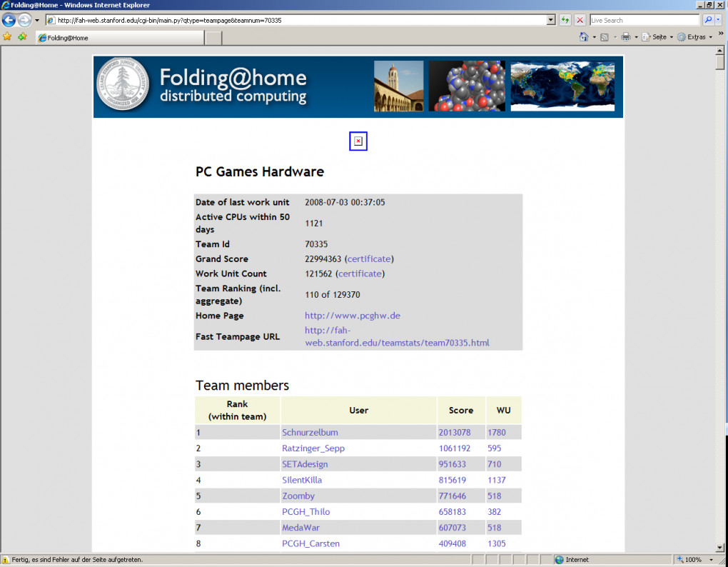This screenshot has width=728, height=567.
Task: Open Favorites Center star icon
Action: (7, 36)
